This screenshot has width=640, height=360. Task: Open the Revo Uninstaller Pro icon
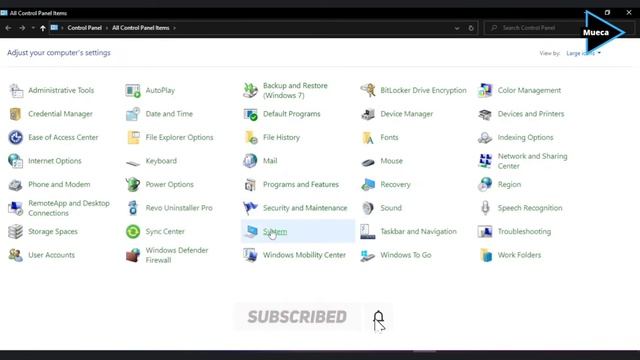tap(133, 208)
